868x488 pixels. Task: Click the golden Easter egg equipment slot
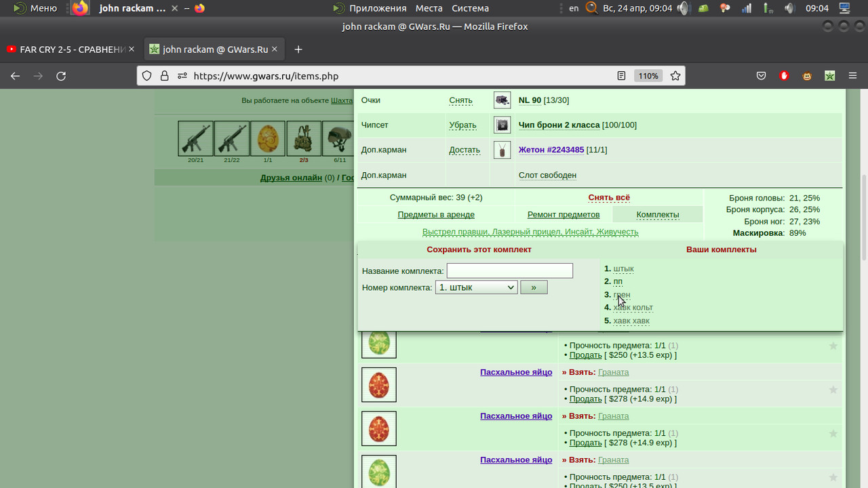[x=268, y=138]
